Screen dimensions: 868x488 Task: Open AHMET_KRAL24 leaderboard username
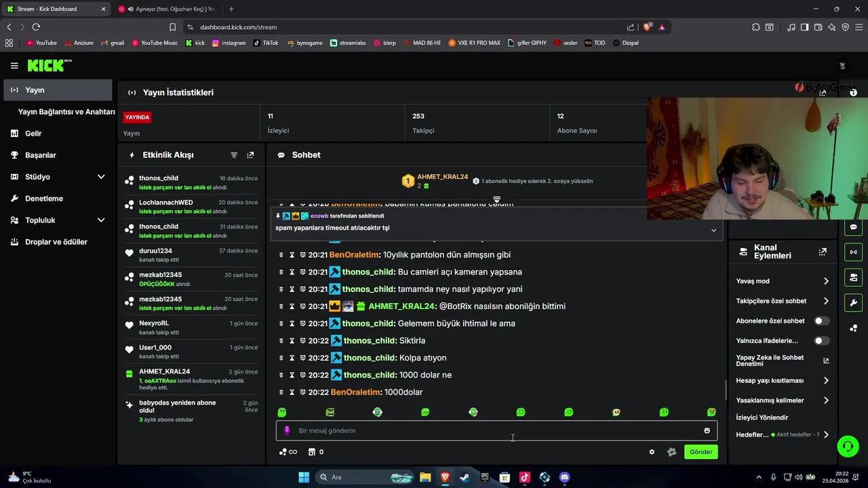442,177
